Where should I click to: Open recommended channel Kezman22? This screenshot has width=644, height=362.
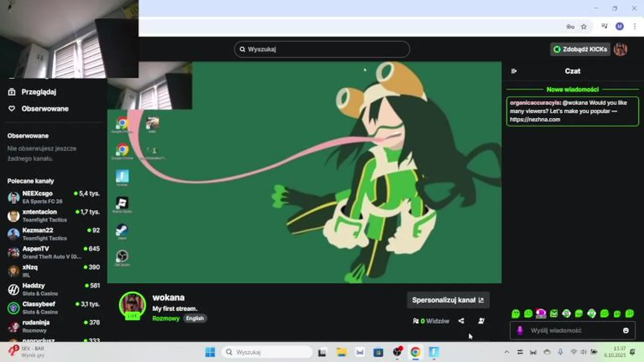pos(53,234)
